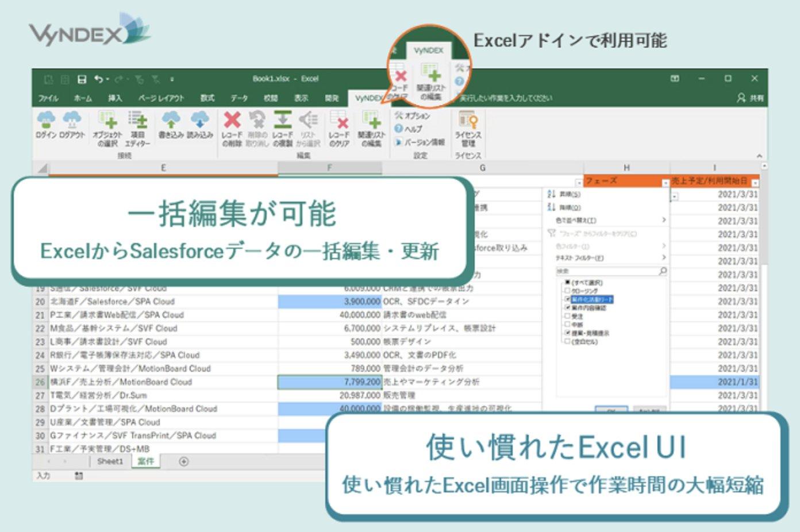Click the 検索 filter search field
The width and height of the screenshot is (800, 532).
pyautogui.click(x=611, y=271)
